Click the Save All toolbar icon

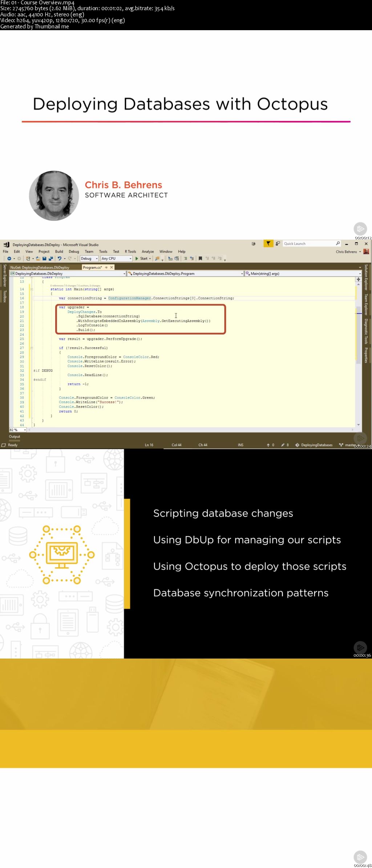click(51, 259)
